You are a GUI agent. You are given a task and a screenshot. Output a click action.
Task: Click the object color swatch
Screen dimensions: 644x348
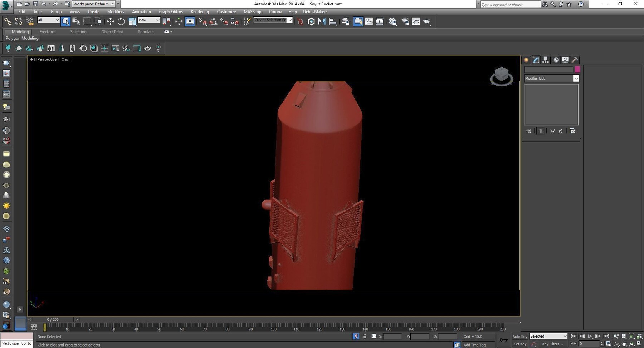[x=577, y=69]
